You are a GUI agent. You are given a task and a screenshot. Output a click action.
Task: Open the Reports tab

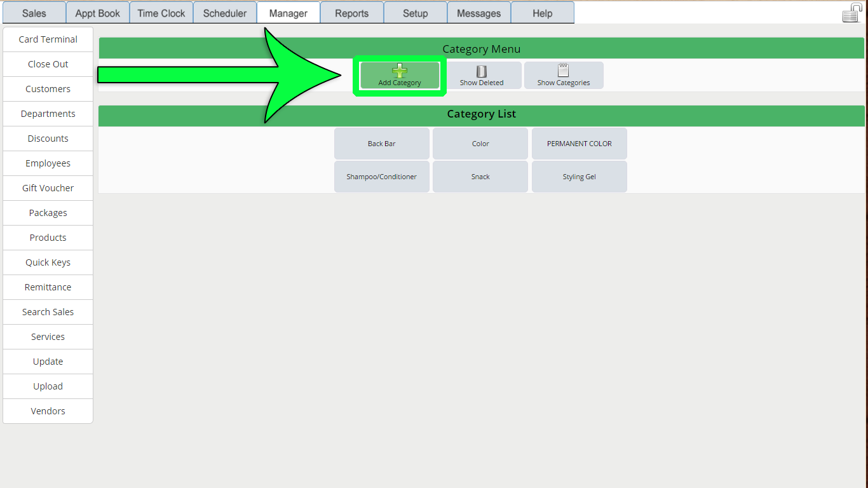(x=352, y=13)
